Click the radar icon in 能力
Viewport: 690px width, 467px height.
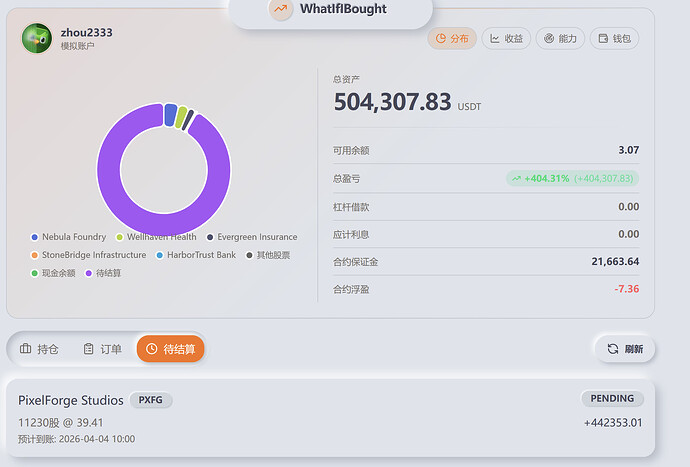(549, 39)
